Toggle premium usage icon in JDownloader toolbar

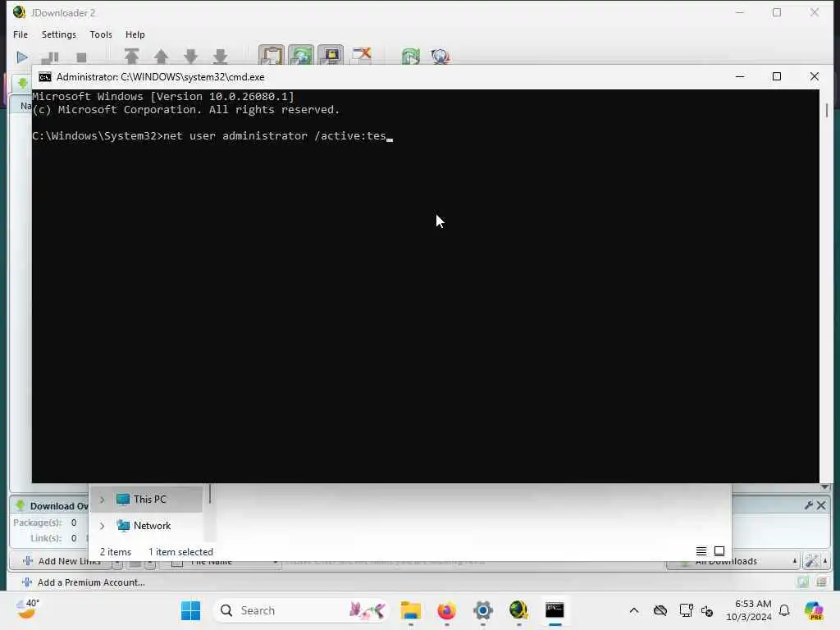click(331, 55)
